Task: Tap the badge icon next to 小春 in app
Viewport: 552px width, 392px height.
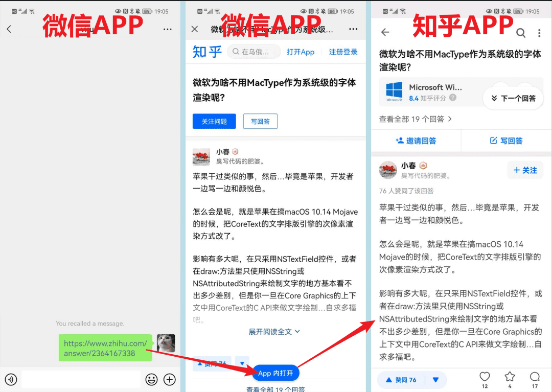Action: click(423, 166)
